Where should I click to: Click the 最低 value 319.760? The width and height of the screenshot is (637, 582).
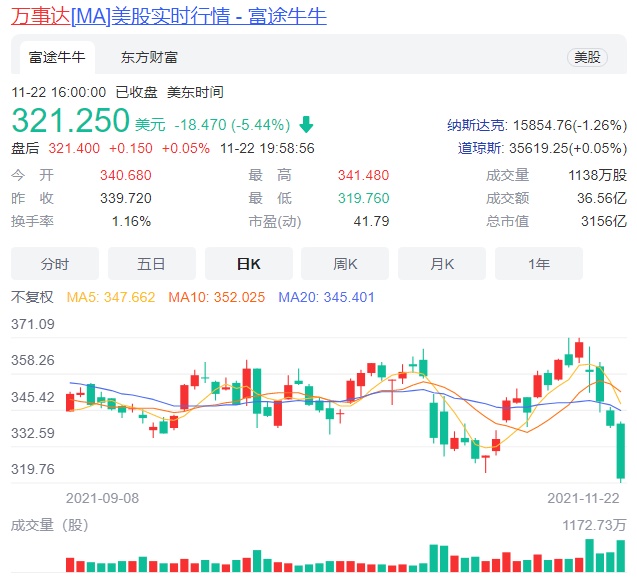click(364, 198)
